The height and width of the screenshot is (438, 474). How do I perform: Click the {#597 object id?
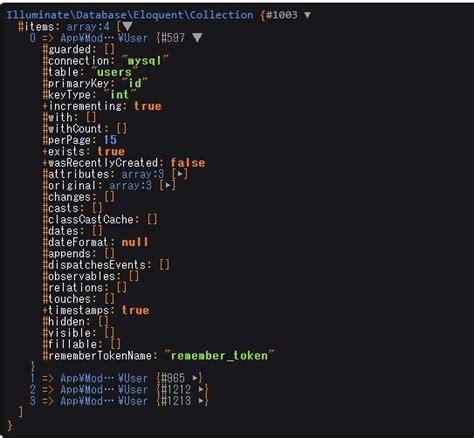(x=171, y=38)
